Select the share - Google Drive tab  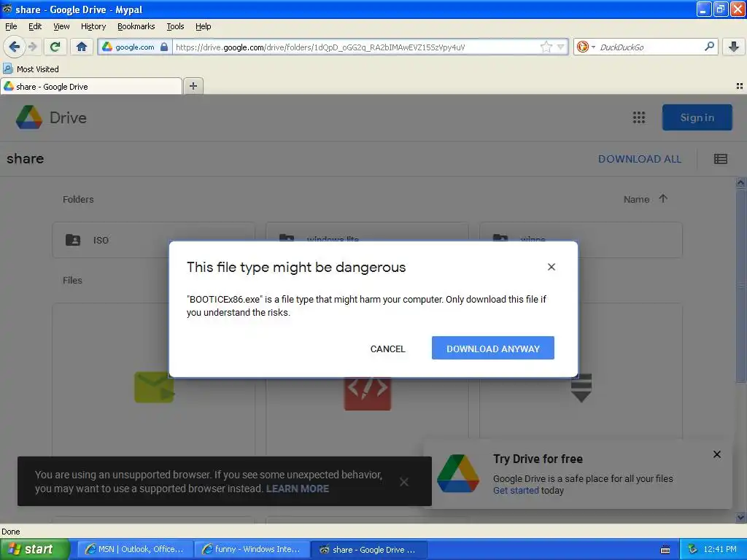click(91, 86)
